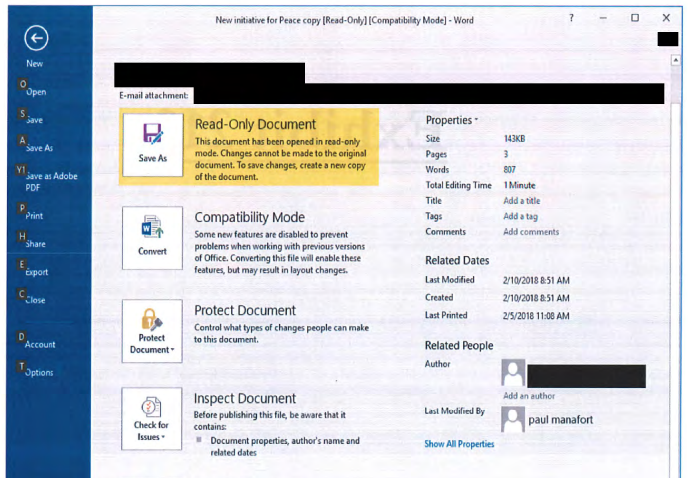Expand the Properties dropdown header
Screen dimensions: 688x478
[x=451, y=120]
